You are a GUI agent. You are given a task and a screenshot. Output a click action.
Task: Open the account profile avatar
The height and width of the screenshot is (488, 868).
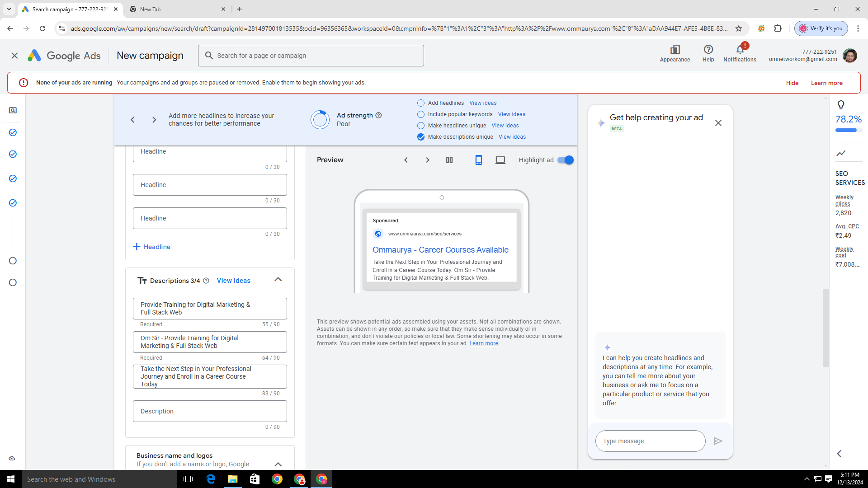[850, 56]
